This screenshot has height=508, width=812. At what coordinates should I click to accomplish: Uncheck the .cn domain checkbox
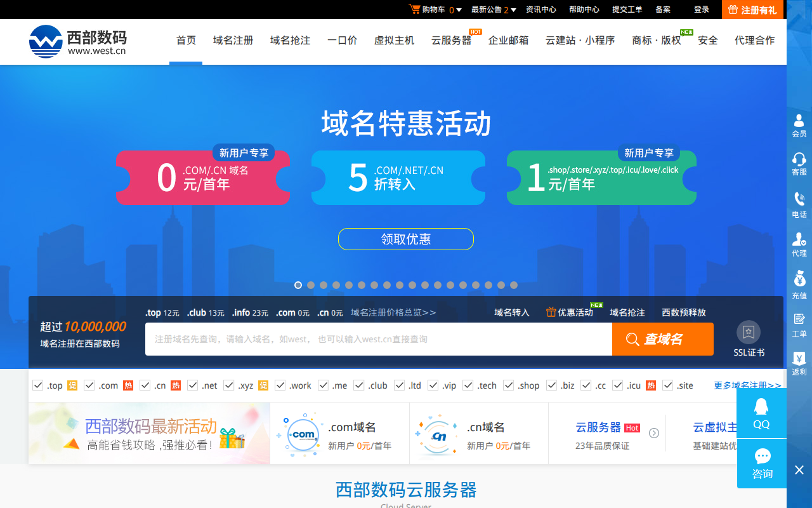145,385
